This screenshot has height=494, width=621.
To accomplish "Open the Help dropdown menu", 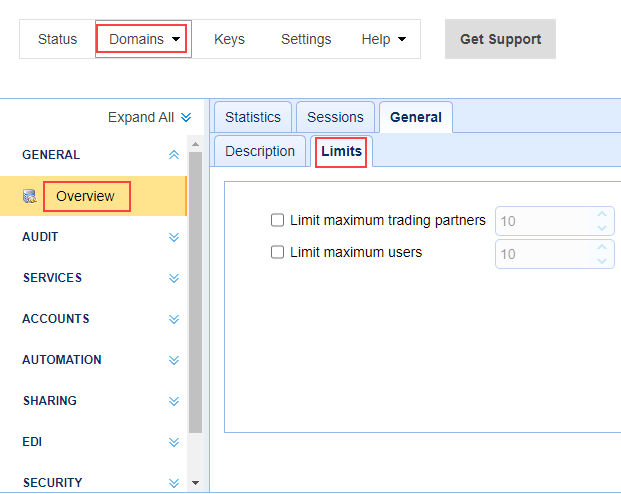I will point(383,39).
